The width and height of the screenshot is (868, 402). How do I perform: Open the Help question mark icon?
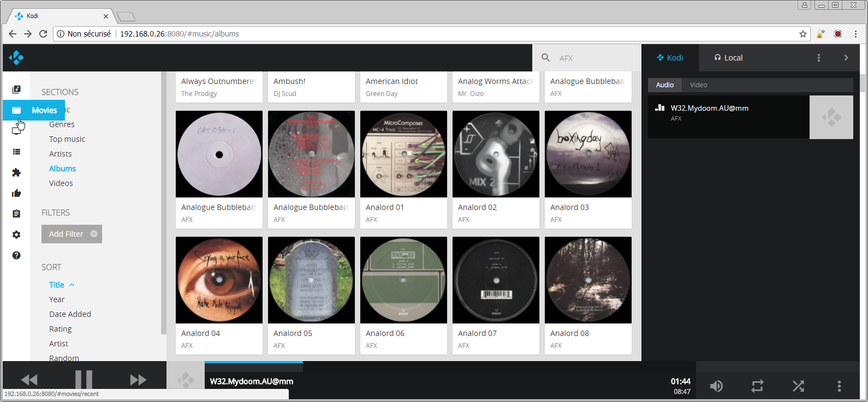coord(16,255)
